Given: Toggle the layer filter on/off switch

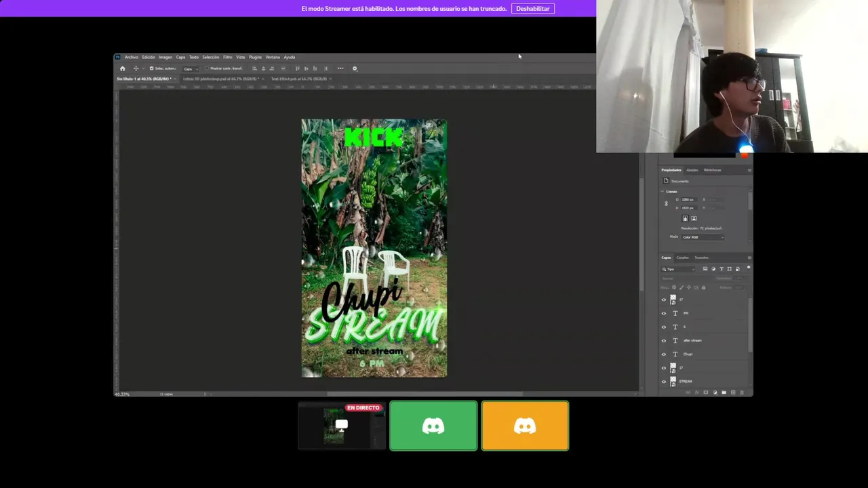Looking at the screenshot, I should pos(748,268).
